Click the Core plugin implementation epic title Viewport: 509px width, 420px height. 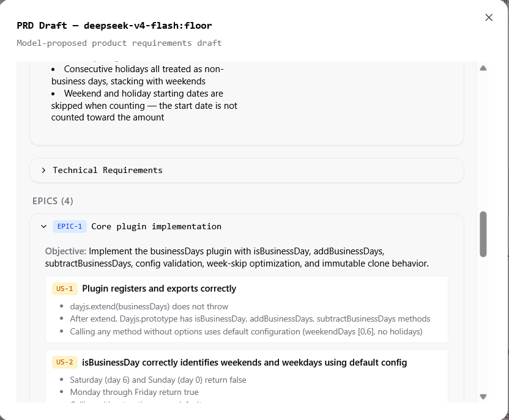(156, 226)
